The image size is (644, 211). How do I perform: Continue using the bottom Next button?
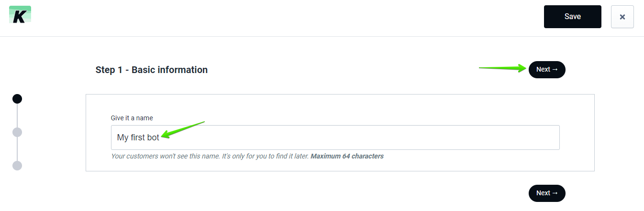click(x=547, y=193)
